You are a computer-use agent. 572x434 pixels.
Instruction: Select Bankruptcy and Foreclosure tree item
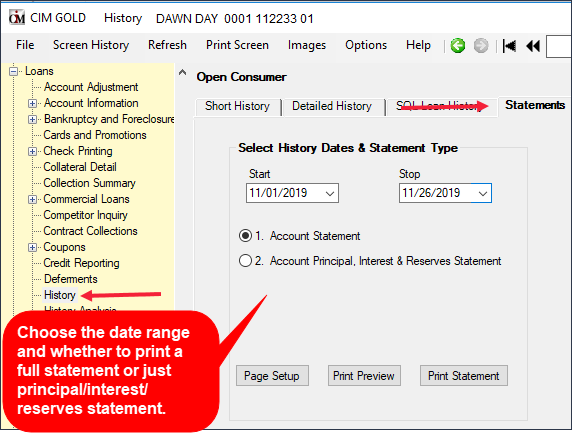point(109,119)
